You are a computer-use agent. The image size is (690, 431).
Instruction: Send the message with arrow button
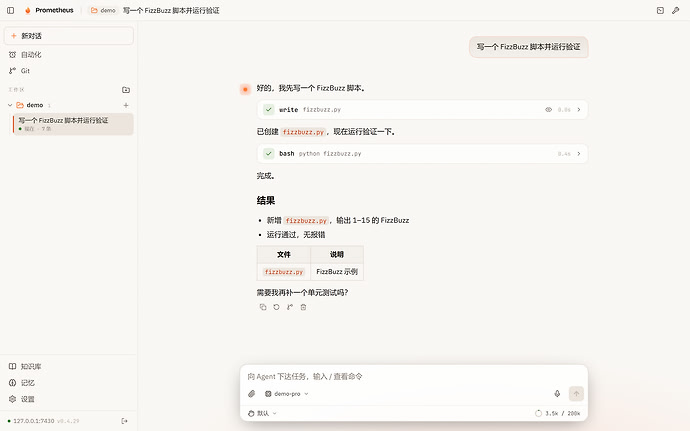576,394
